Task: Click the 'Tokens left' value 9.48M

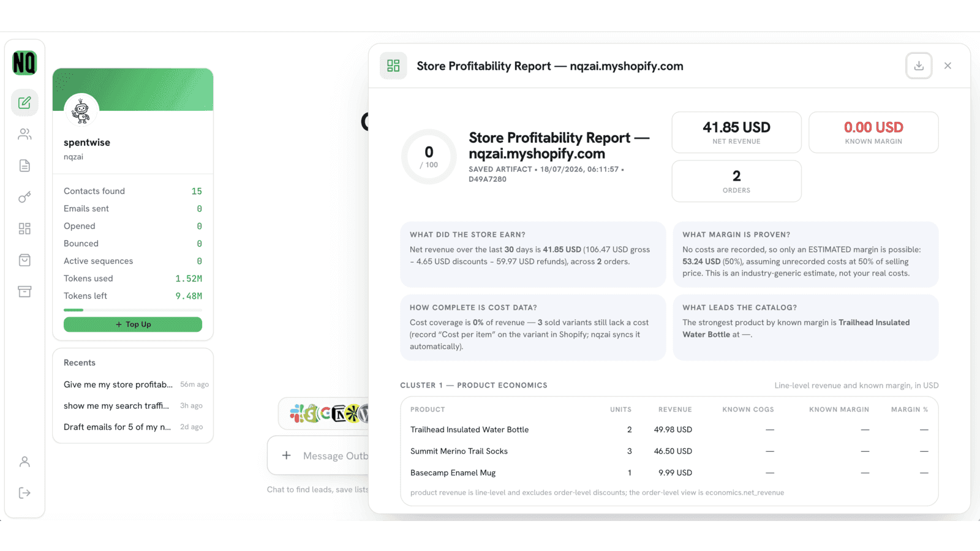Action: click(189, 296)
